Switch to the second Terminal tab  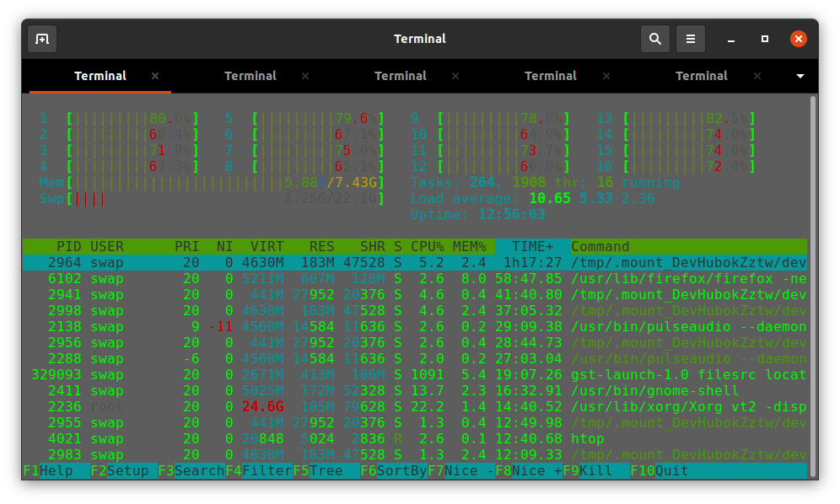[250, 75]
